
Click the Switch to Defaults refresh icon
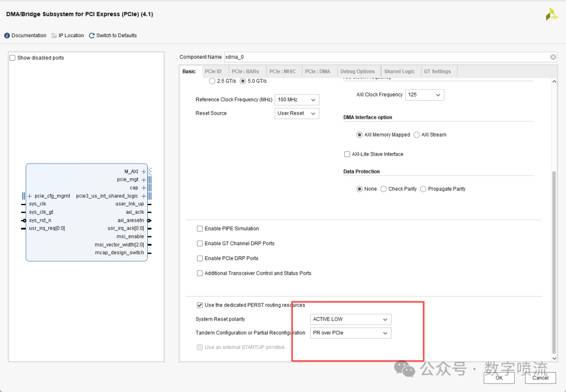[92, 35]
